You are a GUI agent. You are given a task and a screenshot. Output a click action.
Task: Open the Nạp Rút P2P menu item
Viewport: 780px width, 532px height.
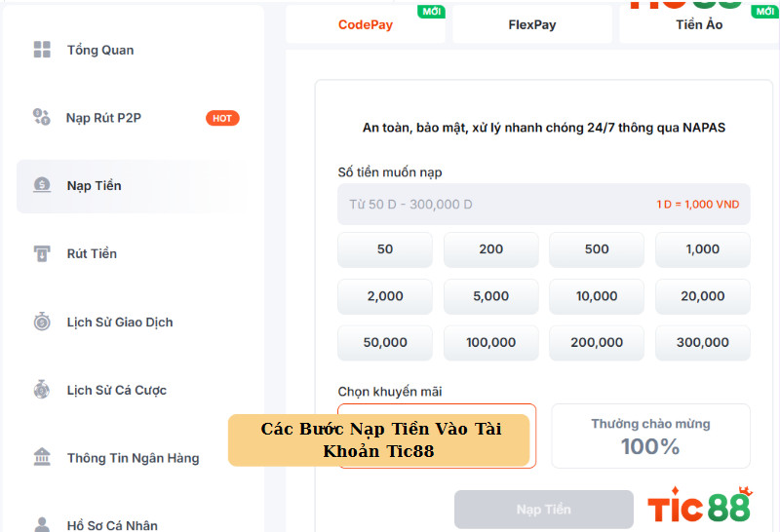(104, 118)
